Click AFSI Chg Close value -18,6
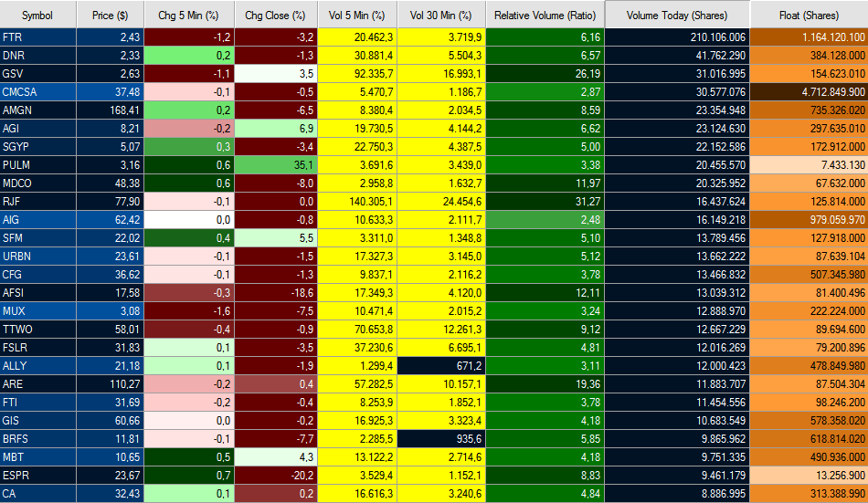 (276, 293)
